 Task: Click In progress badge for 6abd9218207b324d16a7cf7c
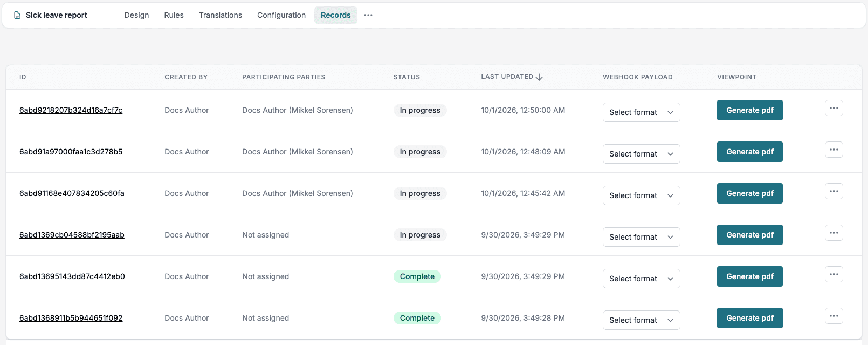click(420, 110)
